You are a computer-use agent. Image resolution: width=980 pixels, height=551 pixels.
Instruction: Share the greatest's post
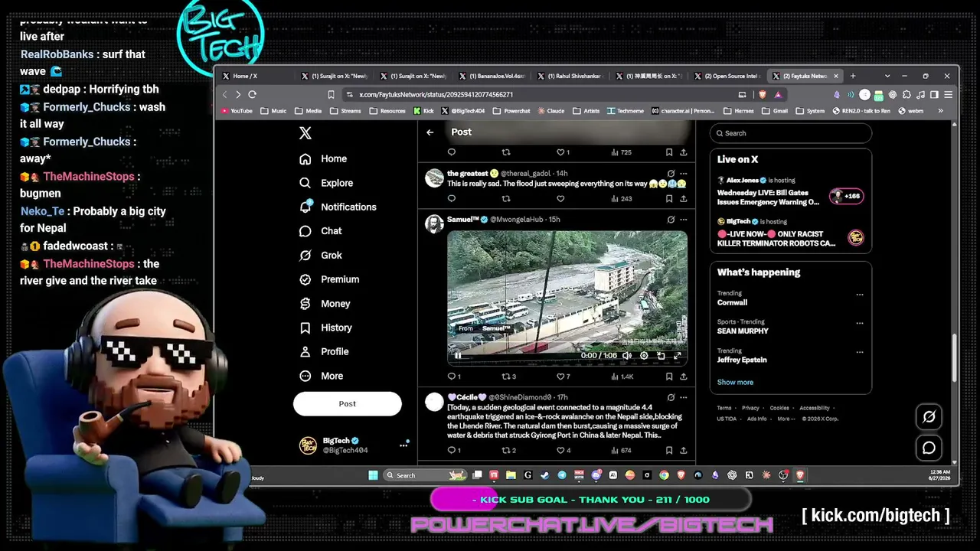683,199
